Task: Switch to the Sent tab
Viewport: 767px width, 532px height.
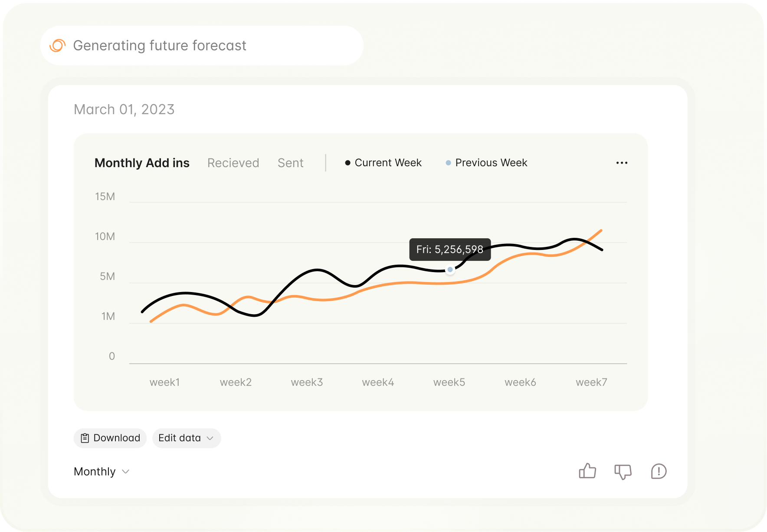Action: click(290, 163)
